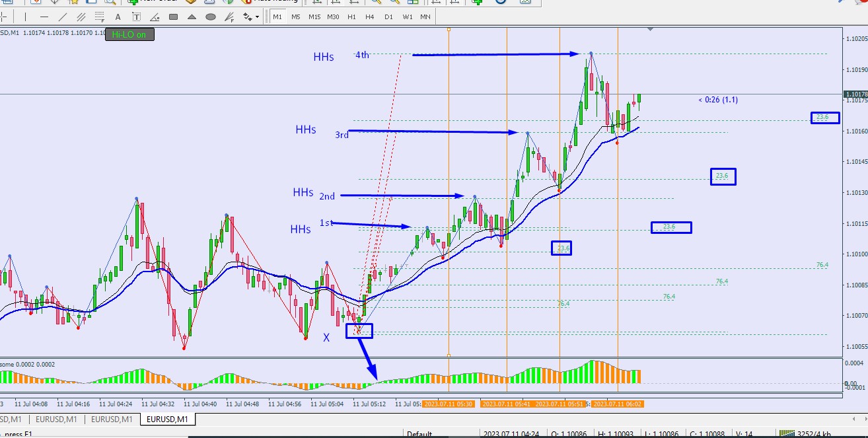Viewport: 868px width, 438px height.
Task: Select the triangle shape tool
Action: pyautogui.click(x=191, y=17)
